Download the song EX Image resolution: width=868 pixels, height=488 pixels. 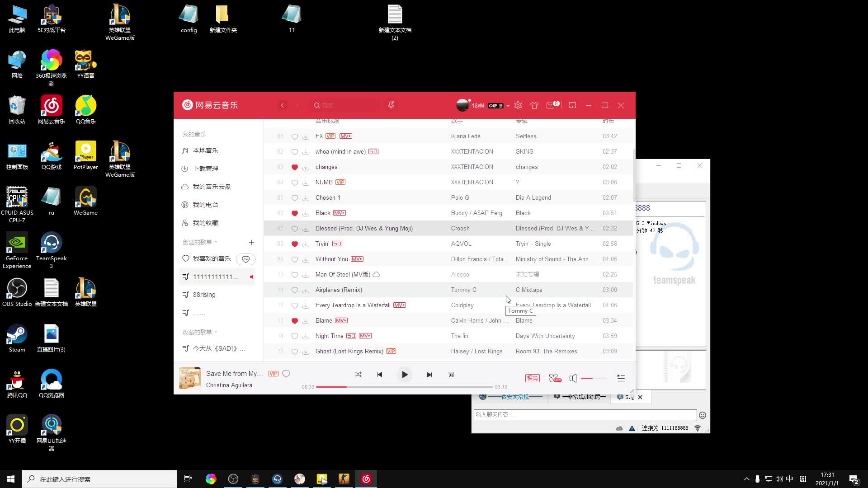point(306,136)
